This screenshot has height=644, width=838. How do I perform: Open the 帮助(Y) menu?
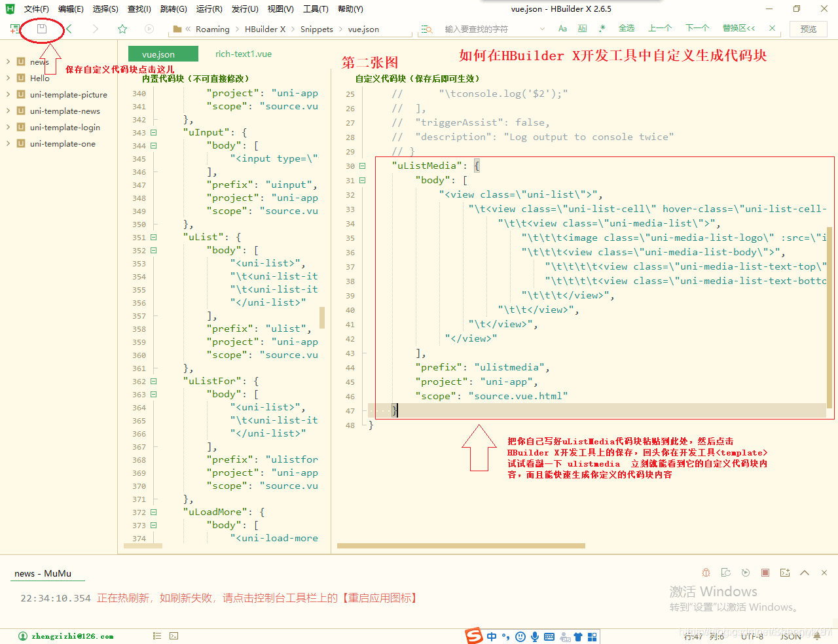pos(350,9)
